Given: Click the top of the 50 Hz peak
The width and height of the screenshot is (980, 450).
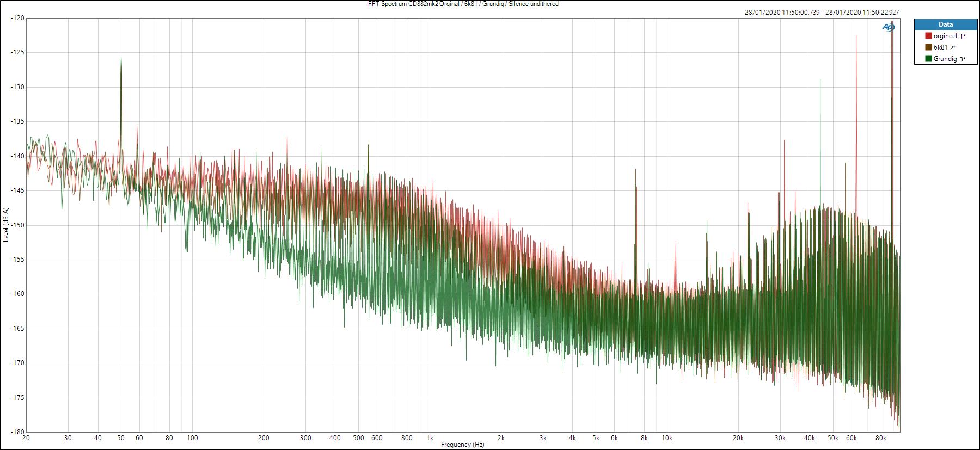Looking at the screenshot, I should click(121, 59).
